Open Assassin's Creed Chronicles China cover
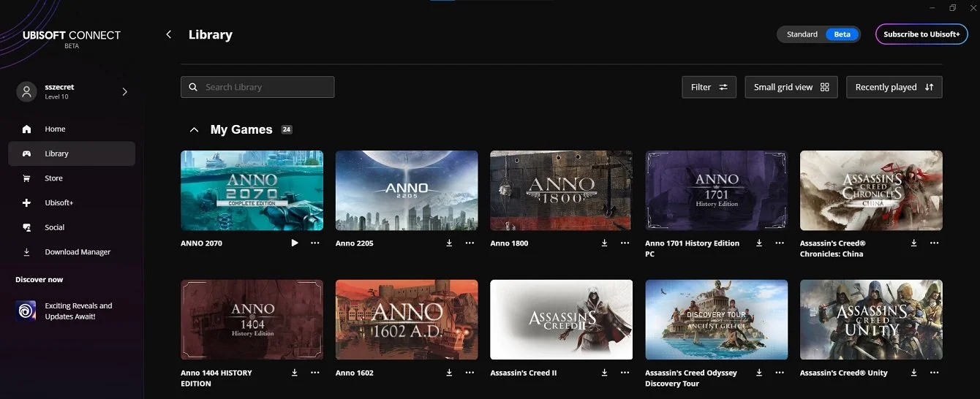Screen dimensions: 980x399 point(871,190)
